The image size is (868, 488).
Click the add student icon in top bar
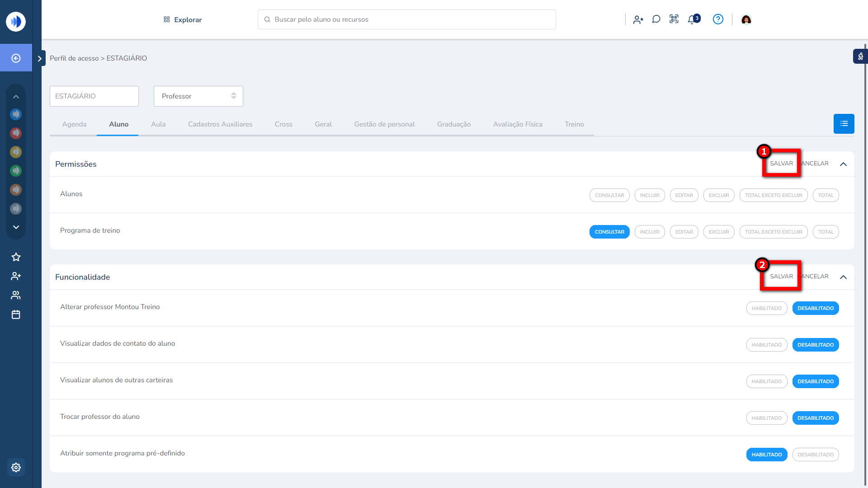[x=638, y=19]
